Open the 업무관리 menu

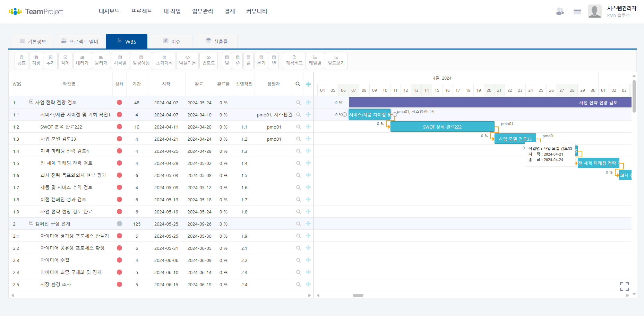tap(203, 11)
